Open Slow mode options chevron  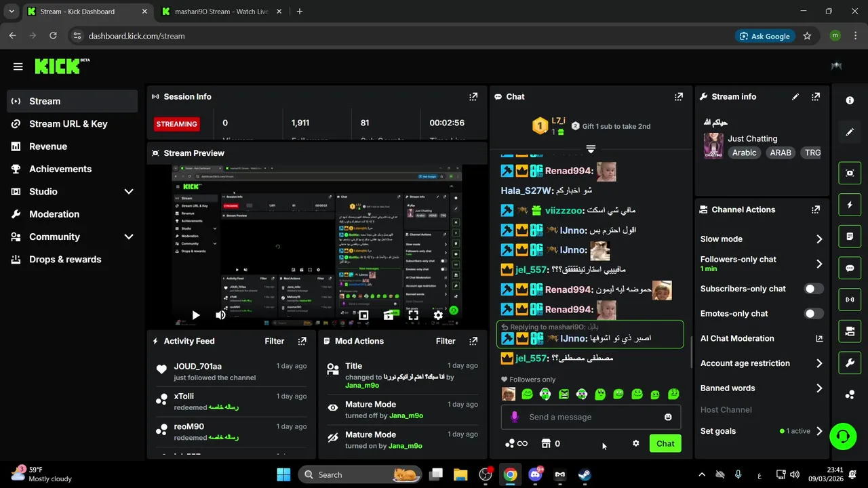pyautogui.click(x=819, y=239)
